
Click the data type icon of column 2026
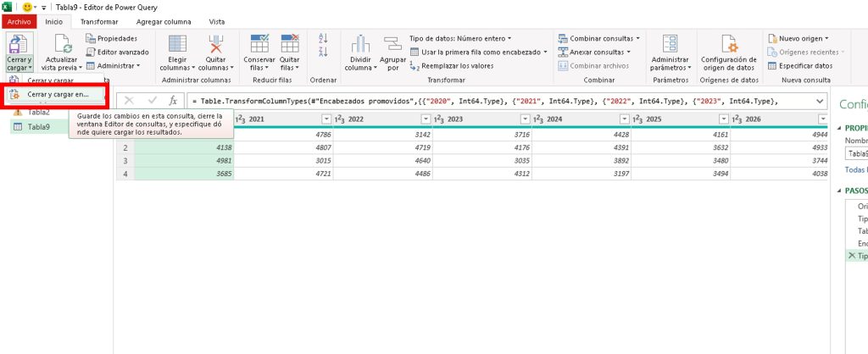pyautogui.click(x=737, y=119)
